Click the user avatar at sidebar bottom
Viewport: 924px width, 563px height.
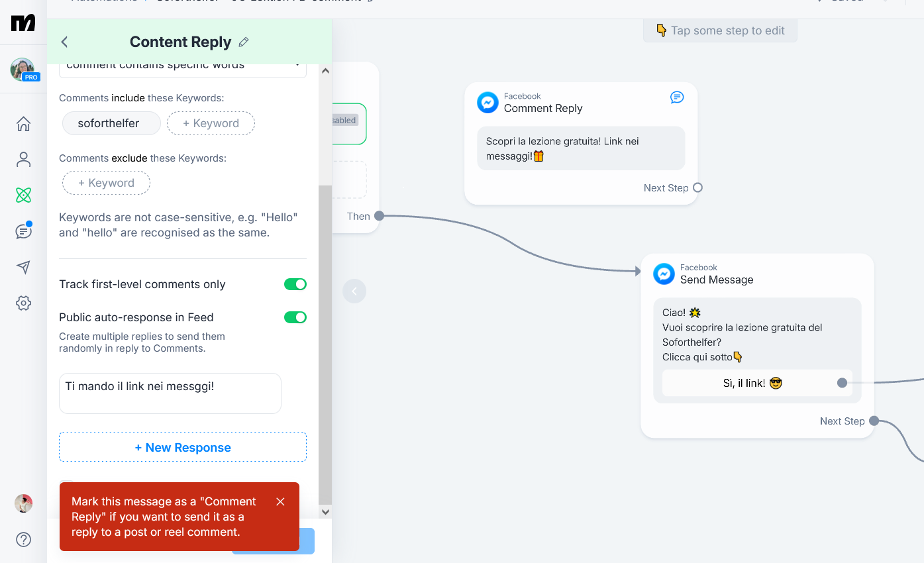23,503
